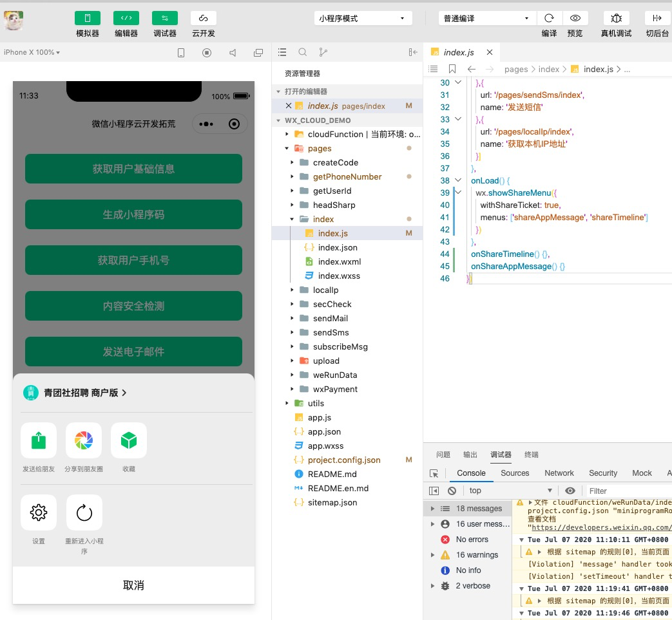Open the explorer list view icon

pyautogui.click(x=282, y=52)
